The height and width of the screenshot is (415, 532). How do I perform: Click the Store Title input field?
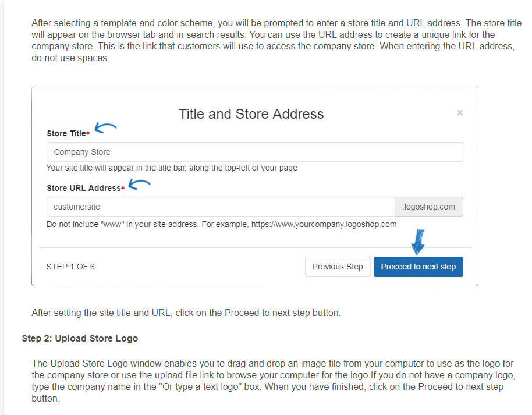255,152
